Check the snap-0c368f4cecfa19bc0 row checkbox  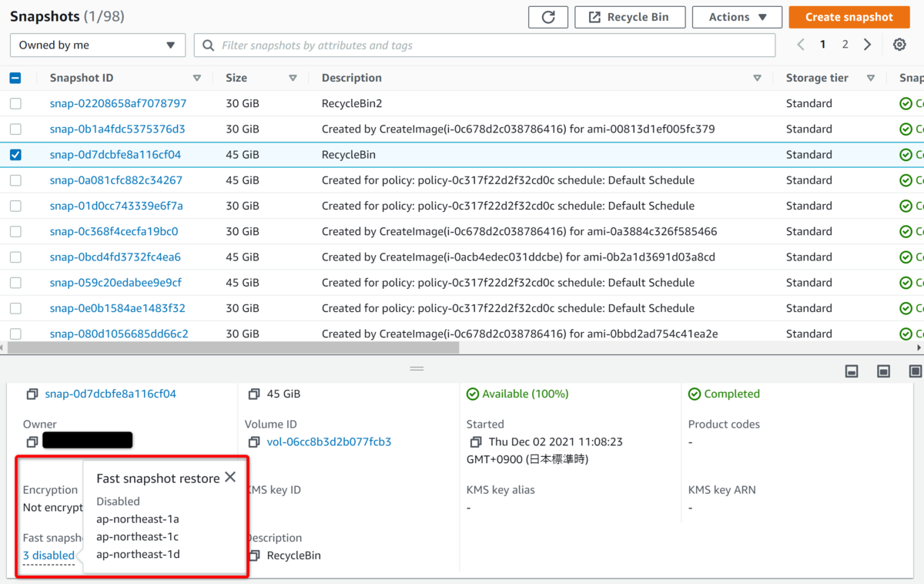(15, 231)
